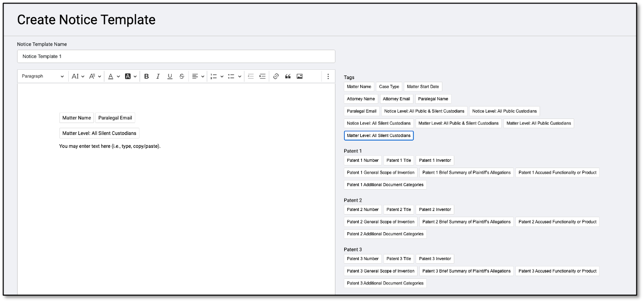Open the text alignment dropdown
The height and width of the screenshot is (302, 644).
(x=198, y=76)
